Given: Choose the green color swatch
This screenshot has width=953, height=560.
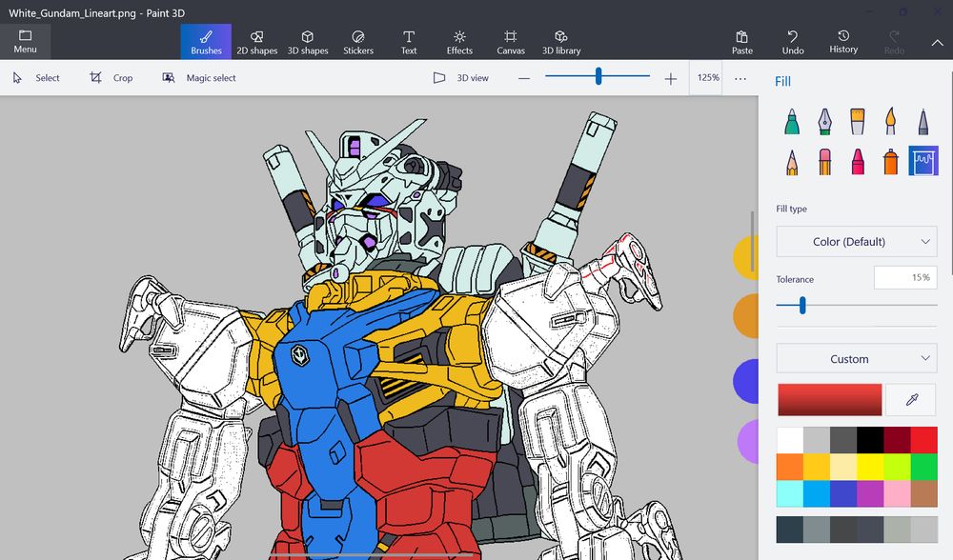Looking at the screenshot, I should tap(923, 467).
